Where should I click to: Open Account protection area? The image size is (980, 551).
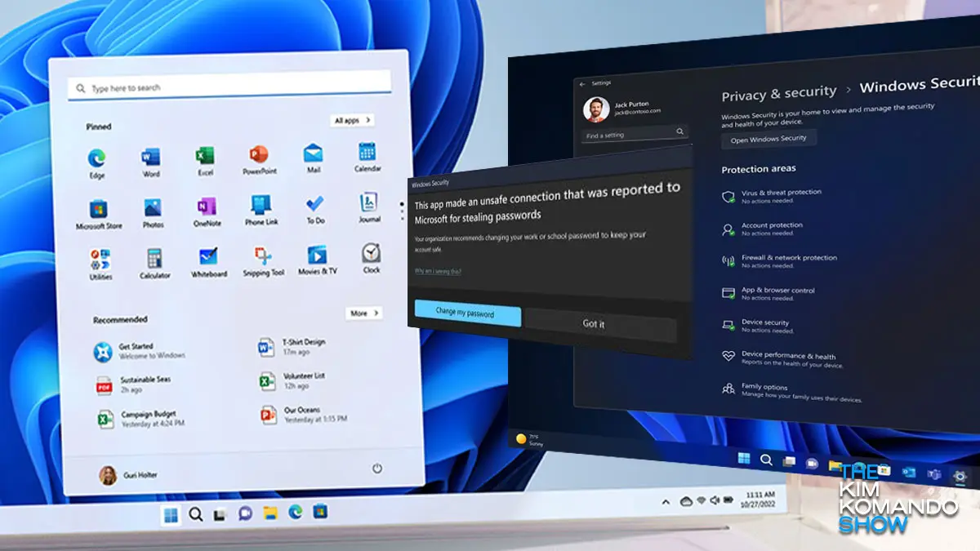click(x=762, y=229)
